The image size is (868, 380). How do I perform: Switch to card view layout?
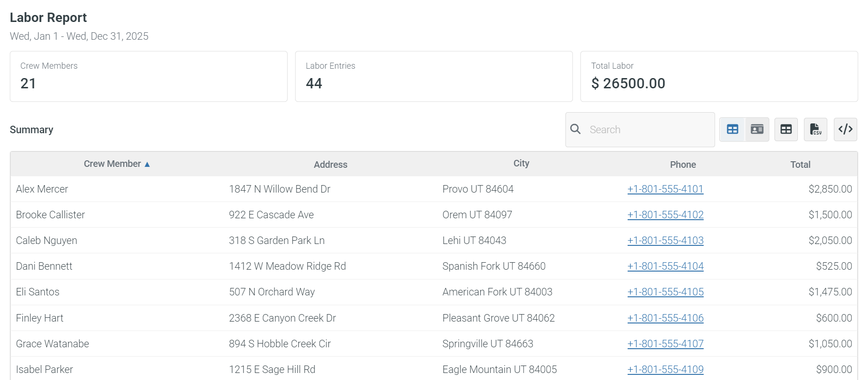757,129
